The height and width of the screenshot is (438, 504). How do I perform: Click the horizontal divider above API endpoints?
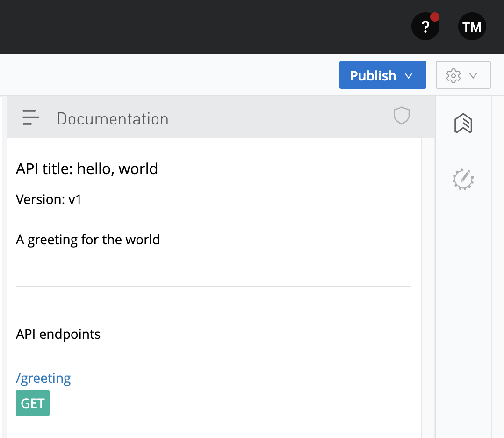(213, 287)
